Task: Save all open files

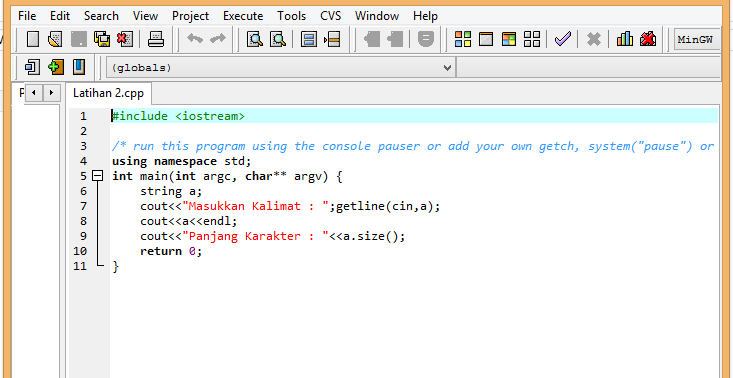Action: (x=101, y=39)
